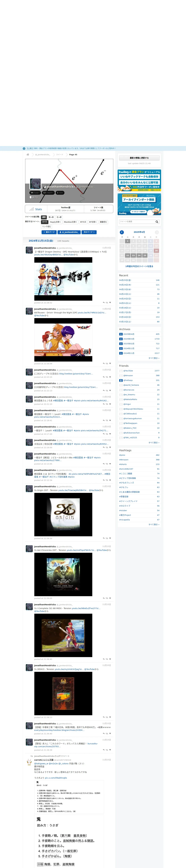Click 最新の情報に更新する button

[x=139, y=158]
